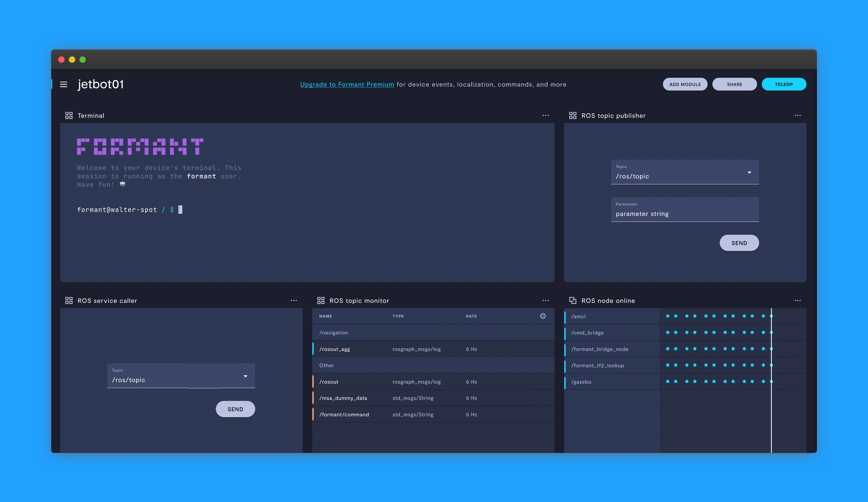Open topic monitor settings gear
868x502 pixels.
coord(543,316)
